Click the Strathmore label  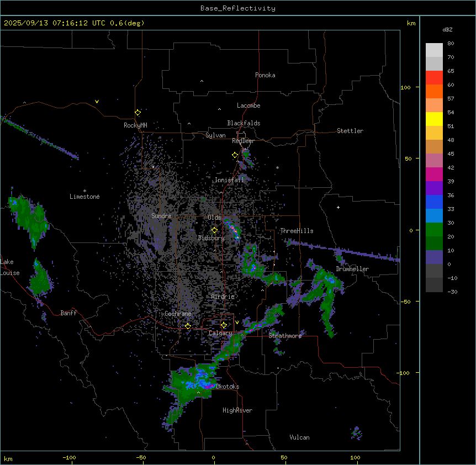click(285, 336)
